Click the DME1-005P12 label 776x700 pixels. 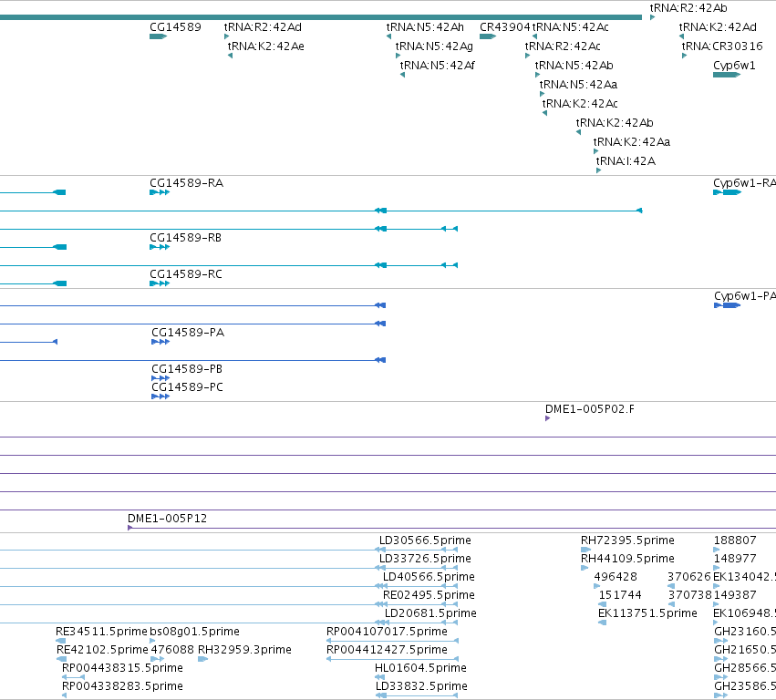tap(167, 519)
